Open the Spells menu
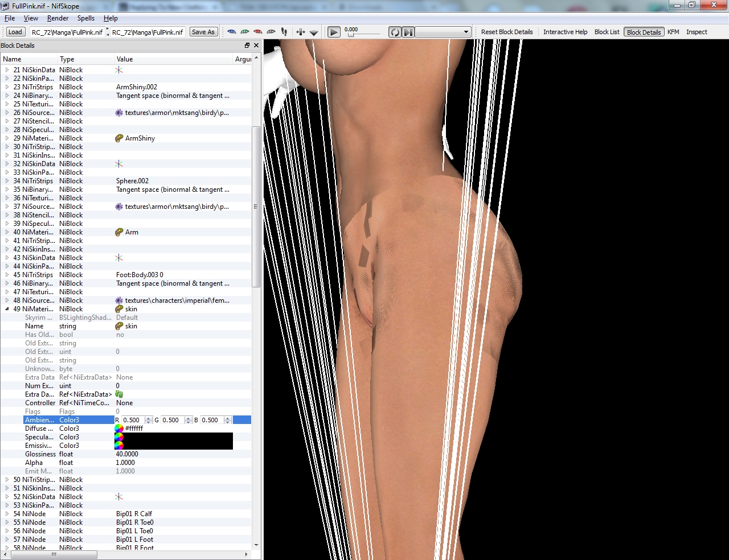729x560 pixels. [x=86, y=18]
